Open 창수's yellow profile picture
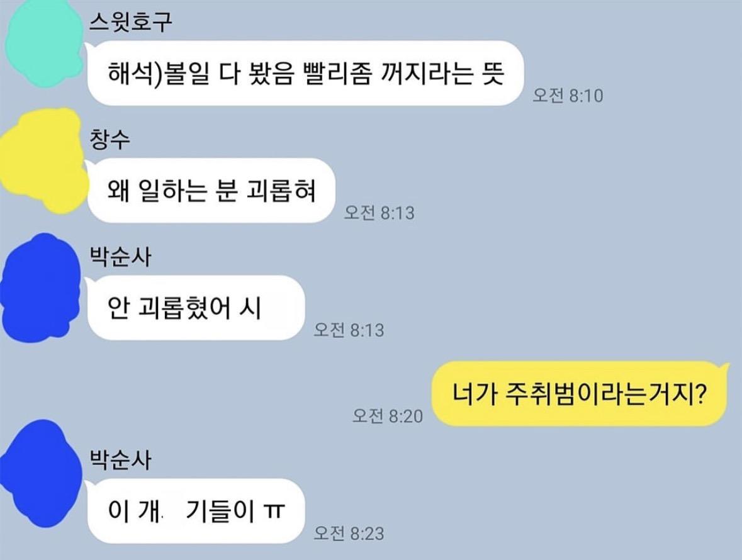 [x=43, y=161]
